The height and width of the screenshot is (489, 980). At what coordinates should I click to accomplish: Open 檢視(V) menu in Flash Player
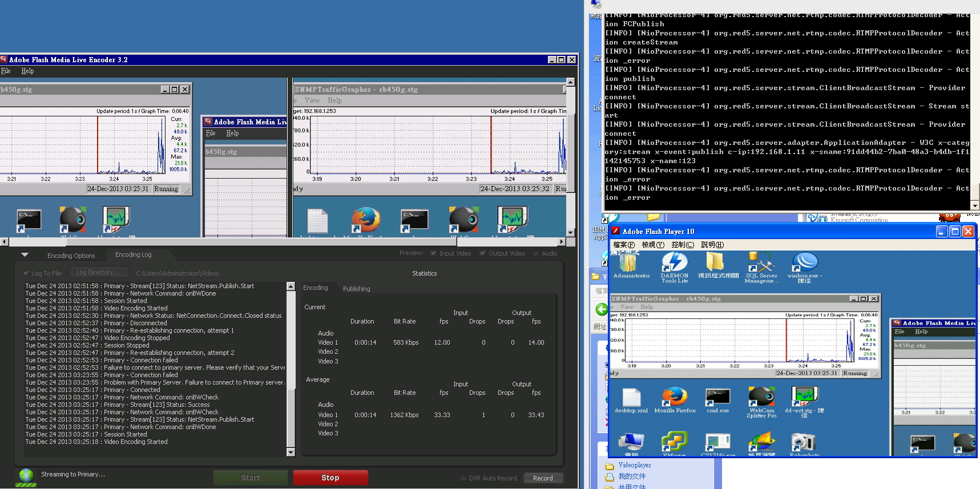[x=653, y=245]
